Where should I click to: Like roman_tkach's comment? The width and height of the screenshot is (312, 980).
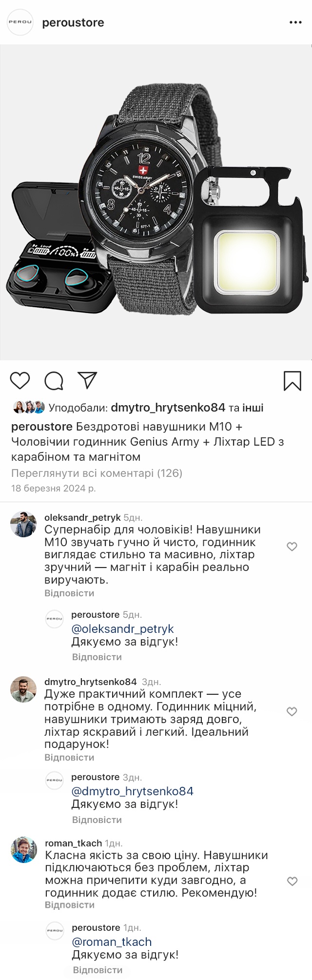pos(292,881)
